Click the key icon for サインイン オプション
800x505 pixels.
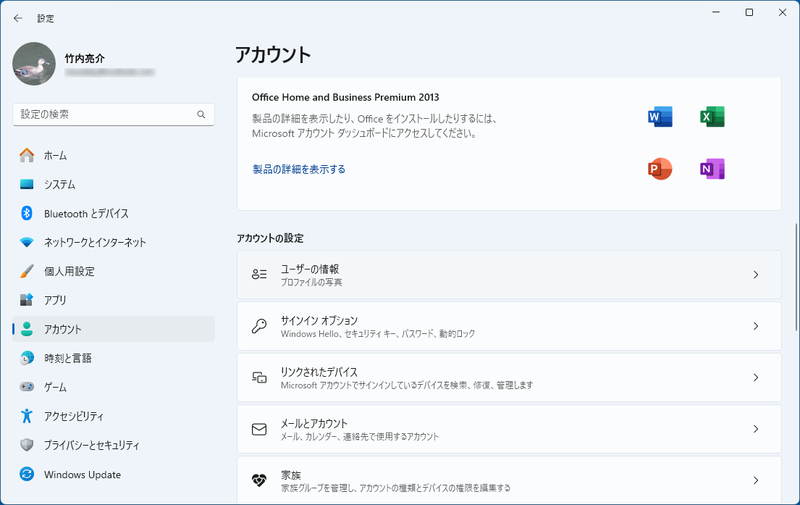(259, 326)
